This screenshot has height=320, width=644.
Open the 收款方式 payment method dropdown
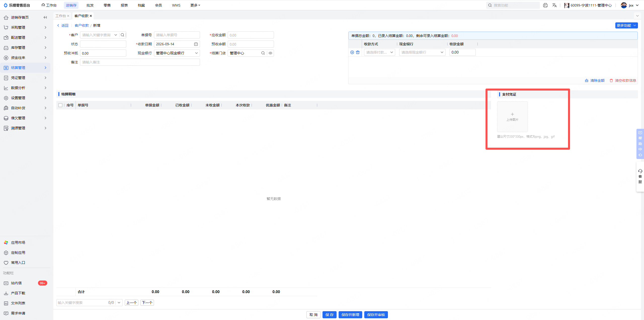[x=379, y=52]
